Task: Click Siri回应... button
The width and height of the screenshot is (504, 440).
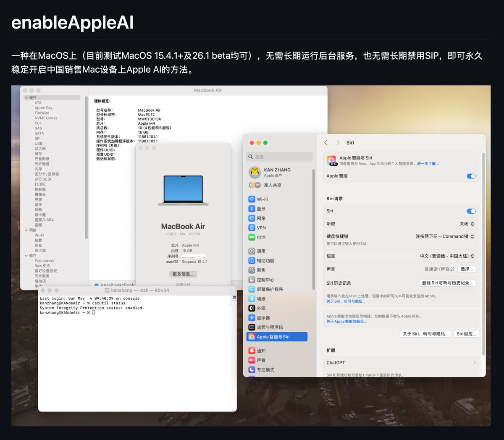Action: 467,334
